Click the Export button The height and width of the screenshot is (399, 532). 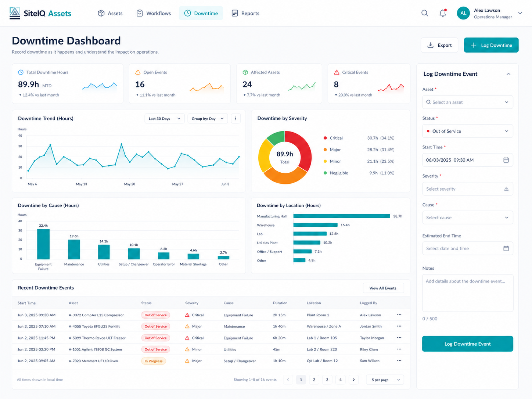click(439, 45)
